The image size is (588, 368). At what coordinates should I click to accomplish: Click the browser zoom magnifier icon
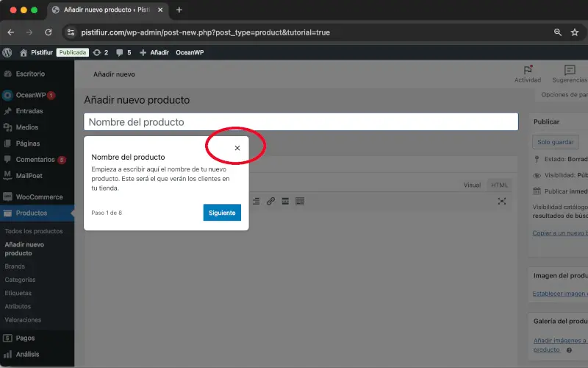(558, 32)
